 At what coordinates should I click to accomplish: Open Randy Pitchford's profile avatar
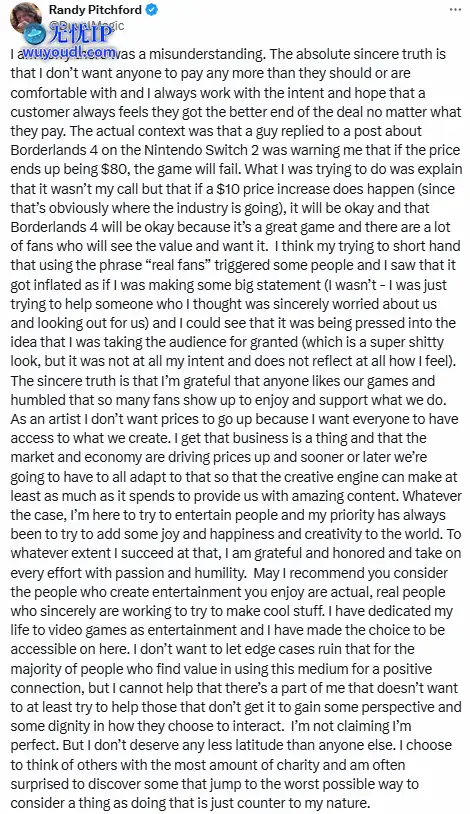coord(25,17)
